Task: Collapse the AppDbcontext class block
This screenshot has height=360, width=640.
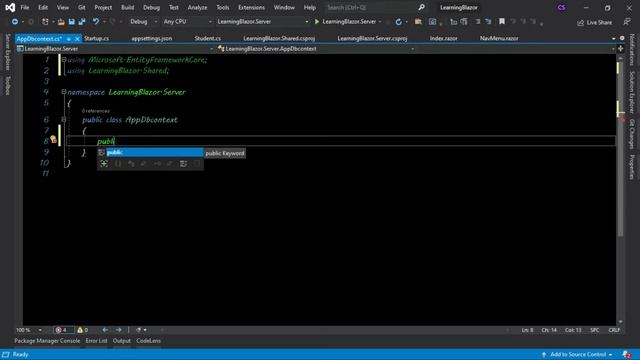Action: click(x=64, y=120)
